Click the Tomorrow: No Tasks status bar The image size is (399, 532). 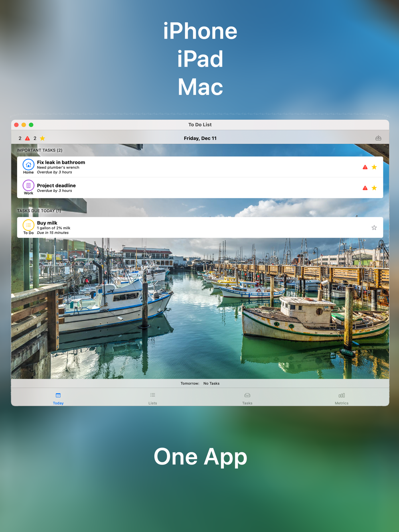click(x=200, y=383)
